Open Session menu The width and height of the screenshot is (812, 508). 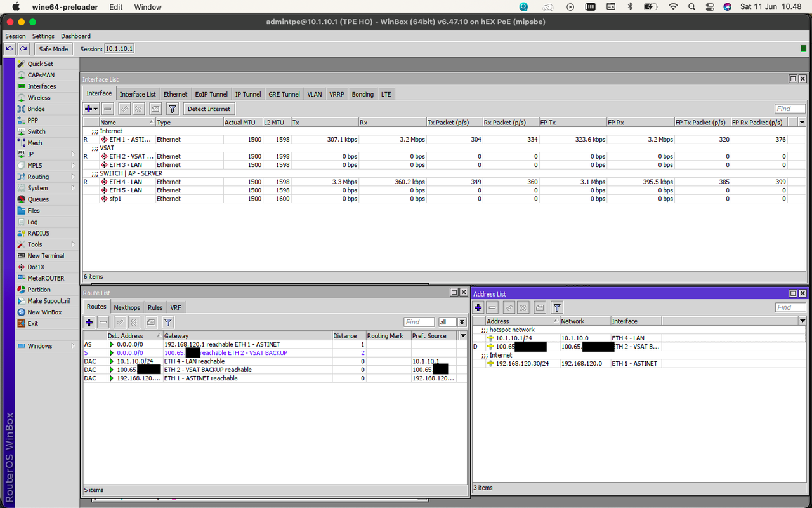tap(16, 36)
